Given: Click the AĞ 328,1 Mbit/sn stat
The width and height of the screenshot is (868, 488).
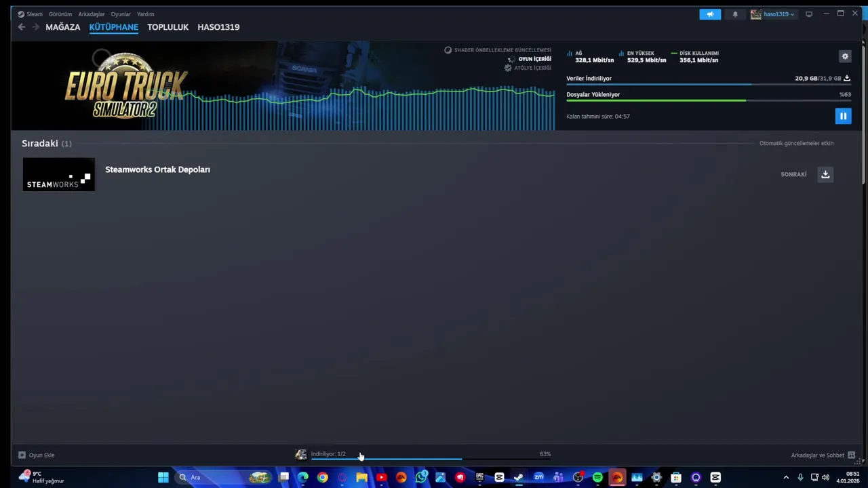Looking at the screenshot, I should coord(590,57).
